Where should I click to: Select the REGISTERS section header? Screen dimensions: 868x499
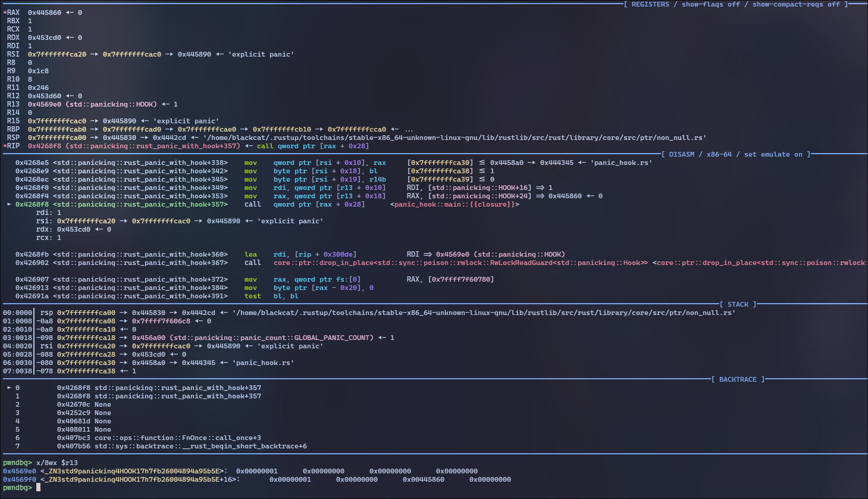point(650,4)
